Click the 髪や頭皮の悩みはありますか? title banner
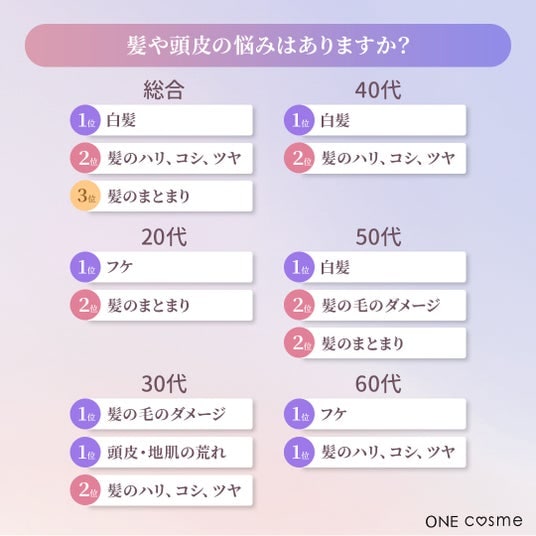Viewport: 536px width, 536px height. click(x=268, y=45)
